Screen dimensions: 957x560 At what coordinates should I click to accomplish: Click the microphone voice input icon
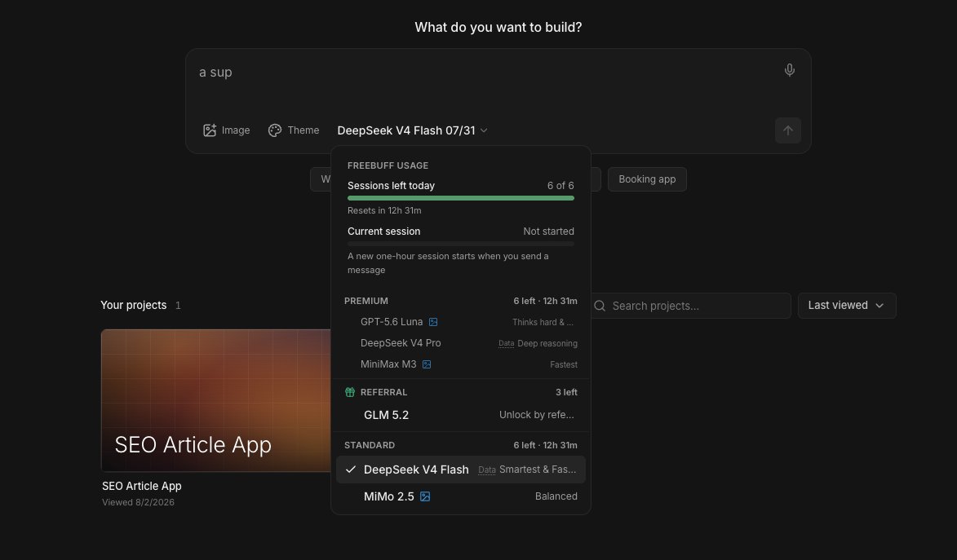coord(789,70)
